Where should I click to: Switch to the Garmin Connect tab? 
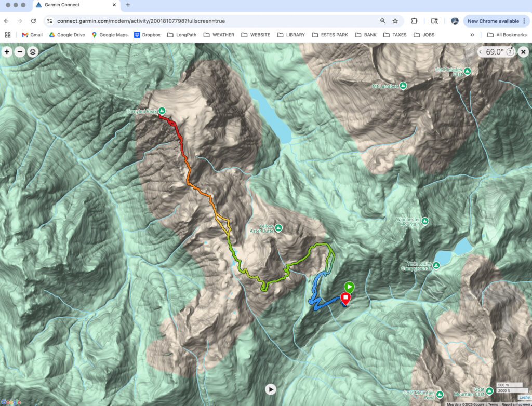click(x=72, y=5)
